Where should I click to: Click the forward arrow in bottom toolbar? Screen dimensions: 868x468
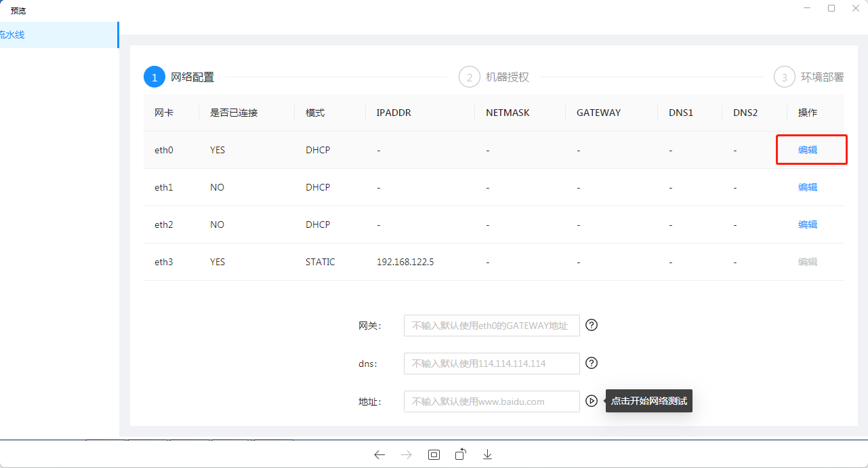point(407,455)
